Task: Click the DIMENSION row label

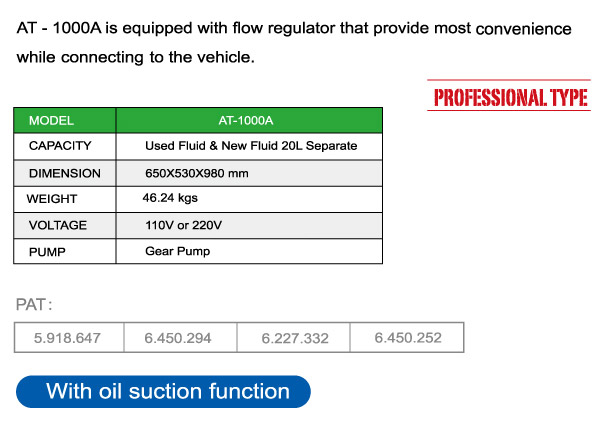Action: point(65,173)
